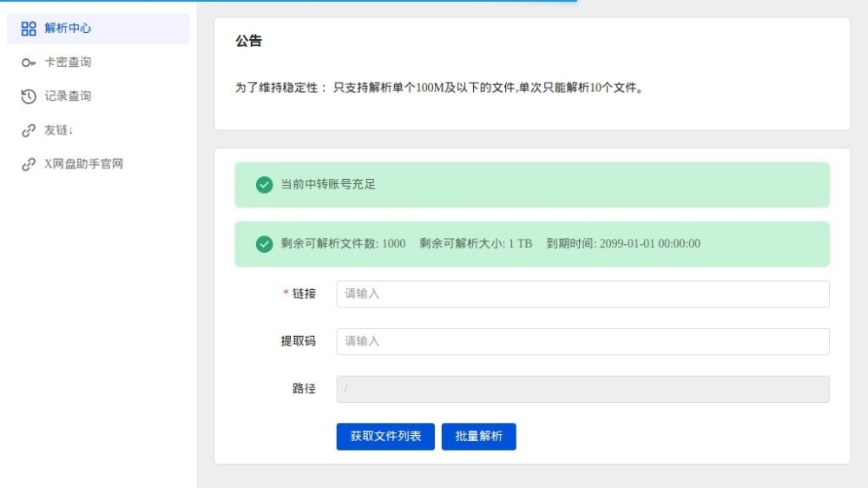Click the chain link icon beside 友链
The image size is (868, 488).
coord(29,130)
